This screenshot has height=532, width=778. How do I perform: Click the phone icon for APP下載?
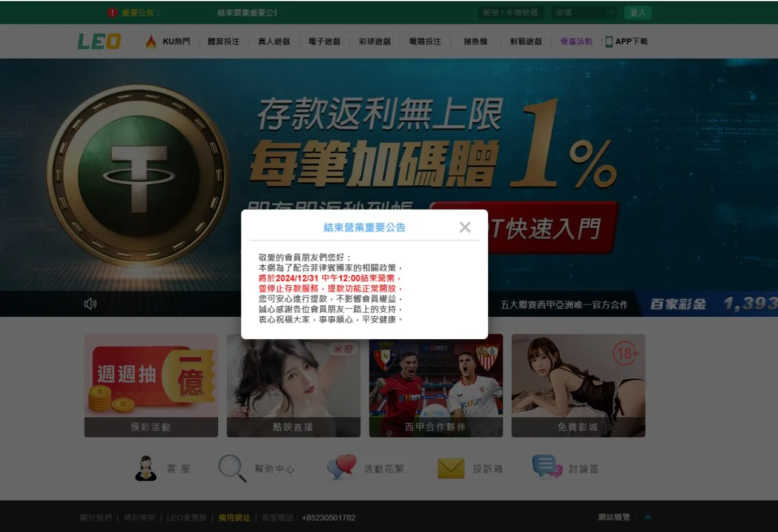tap(608, 41)
